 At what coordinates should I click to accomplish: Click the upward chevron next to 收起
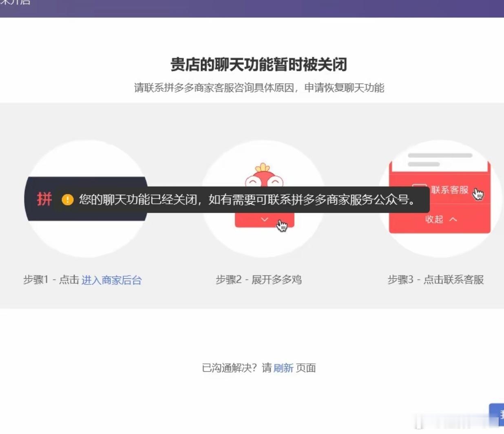pos(453,219)
